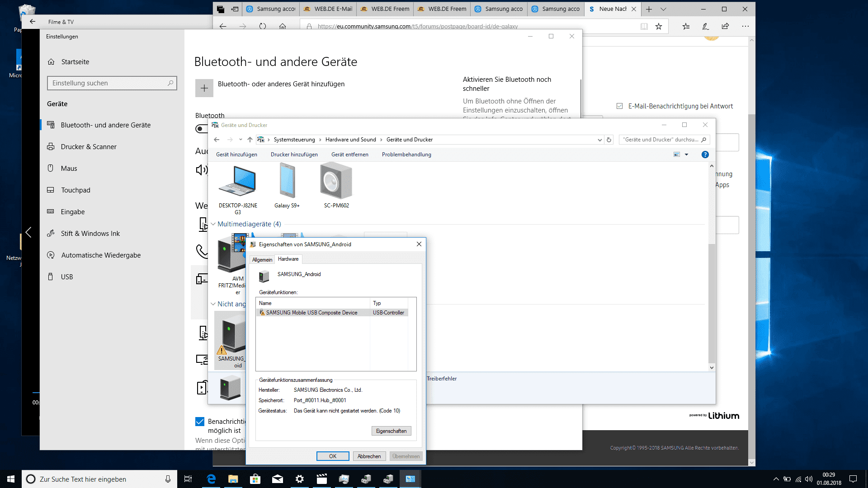Click Eigenschaften button in properties dialog
This screenshot has height=488, width=868.
(391, 431)
